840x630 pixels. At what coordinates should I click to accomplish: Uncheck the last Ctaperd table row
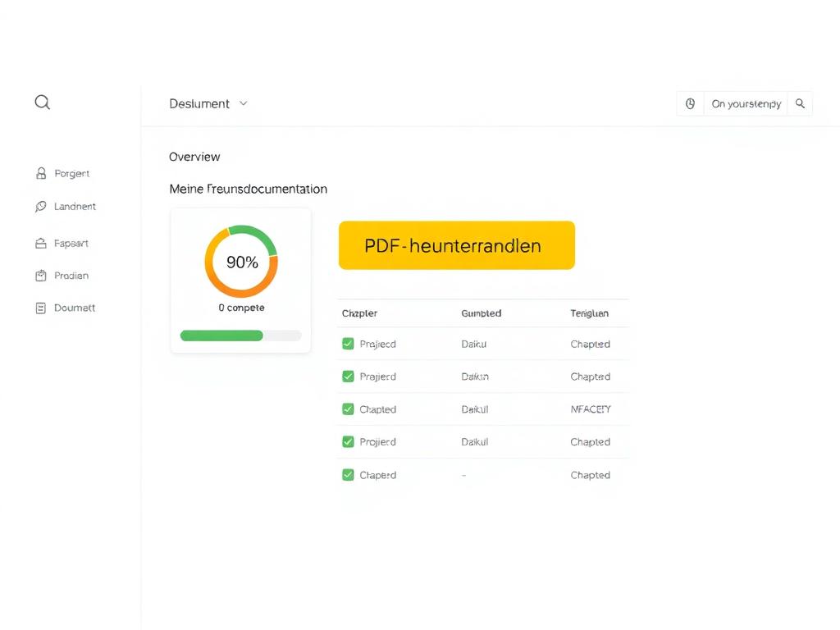pyautogui.click(x=349, y=475)
